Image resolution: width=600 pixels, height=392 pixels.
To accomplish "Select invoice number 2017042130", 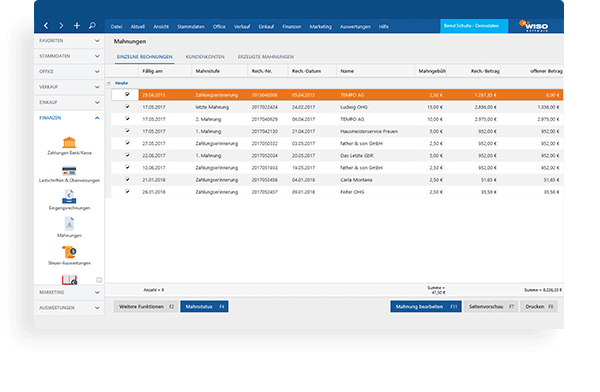I will tap(265, 131).
